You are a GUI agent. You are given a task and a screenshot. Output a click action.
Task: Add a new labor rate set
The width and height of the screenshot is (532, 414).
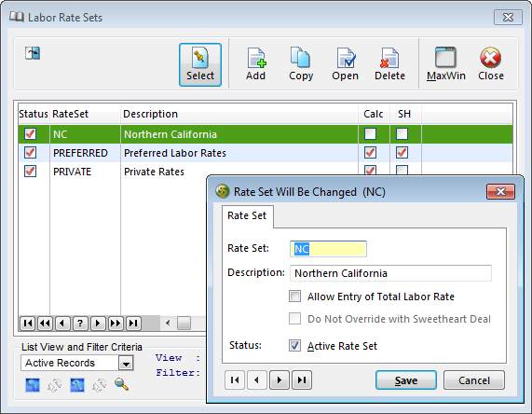(x=256, y=64)
